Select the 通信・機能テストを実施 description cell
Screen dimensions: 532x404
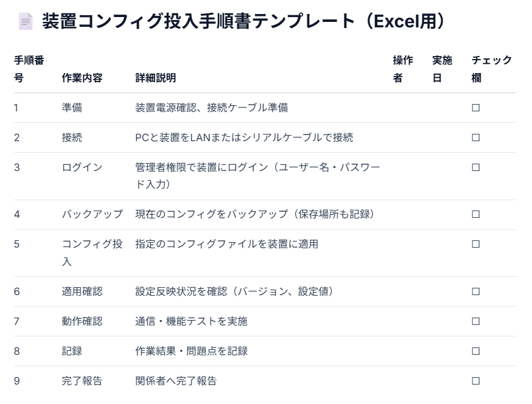[191, 321]
